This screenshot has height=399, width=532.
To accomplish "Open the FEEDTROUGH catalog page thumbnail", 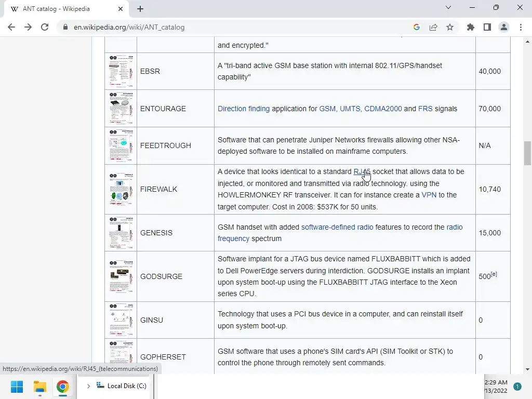I will (121, 145).
